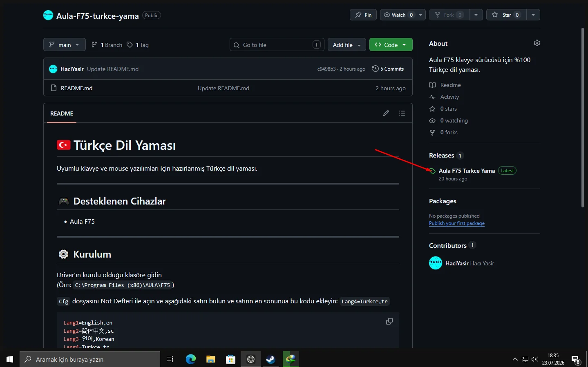Open the About settings gear
Viewport: 588px width, 367px height.
point(537,43)
